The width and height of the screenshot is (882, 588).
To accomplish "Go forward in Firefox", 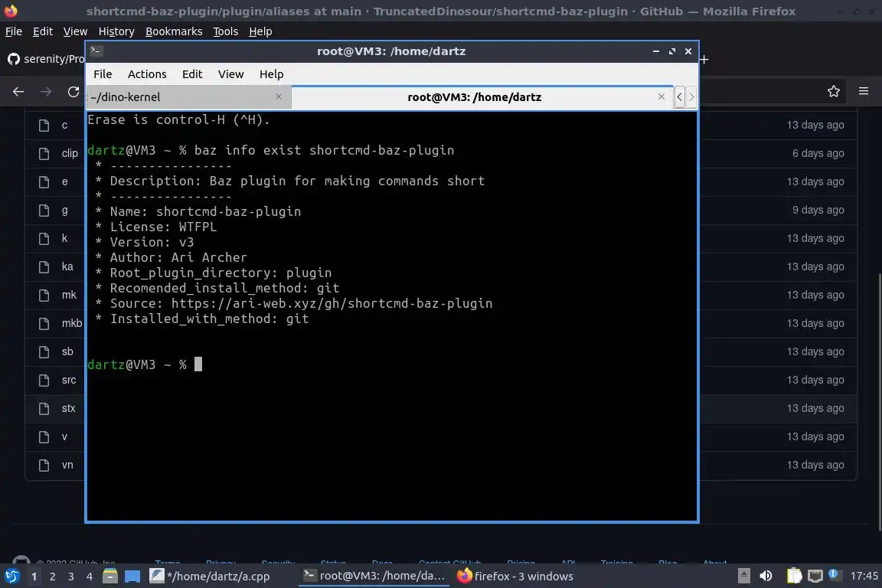I will coord(46,92).
